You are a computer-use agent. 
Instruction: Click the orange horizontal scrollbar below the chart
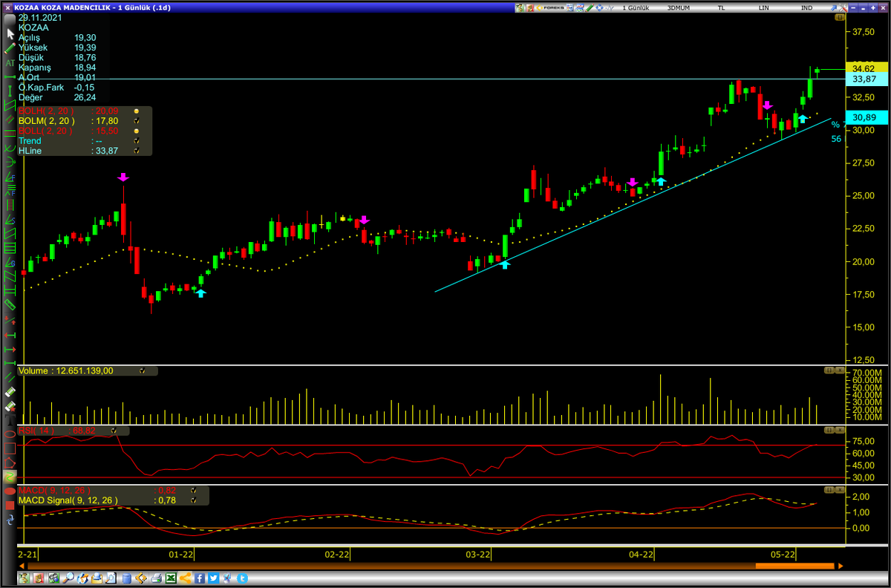click(794, 566)
